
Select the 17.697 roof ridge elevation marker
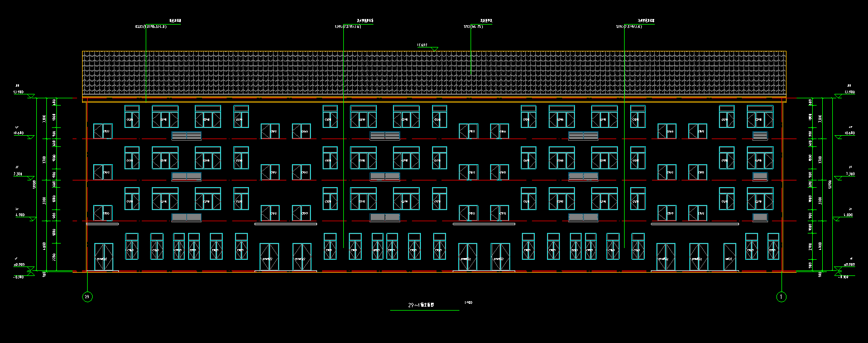click(423, 45)
